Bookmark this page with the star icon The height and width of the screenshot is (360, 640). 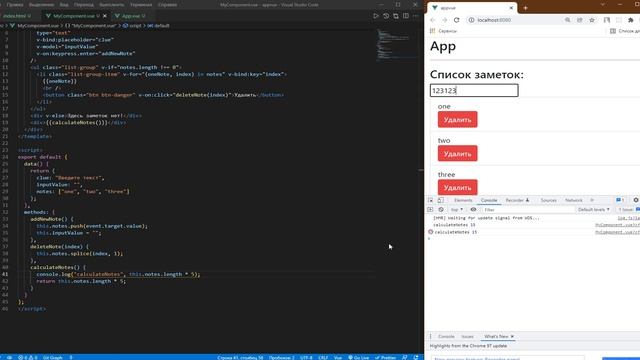point(591,20)
